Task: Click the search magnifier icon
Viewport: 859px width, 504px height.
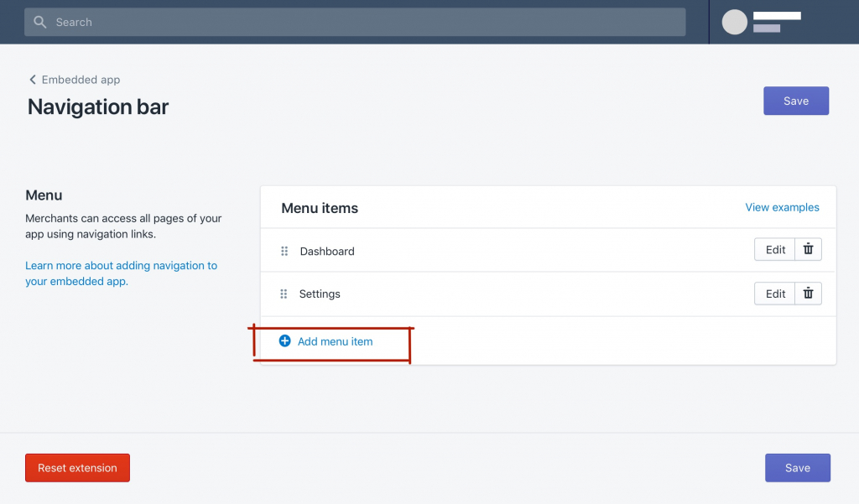Action: (40, 22)
